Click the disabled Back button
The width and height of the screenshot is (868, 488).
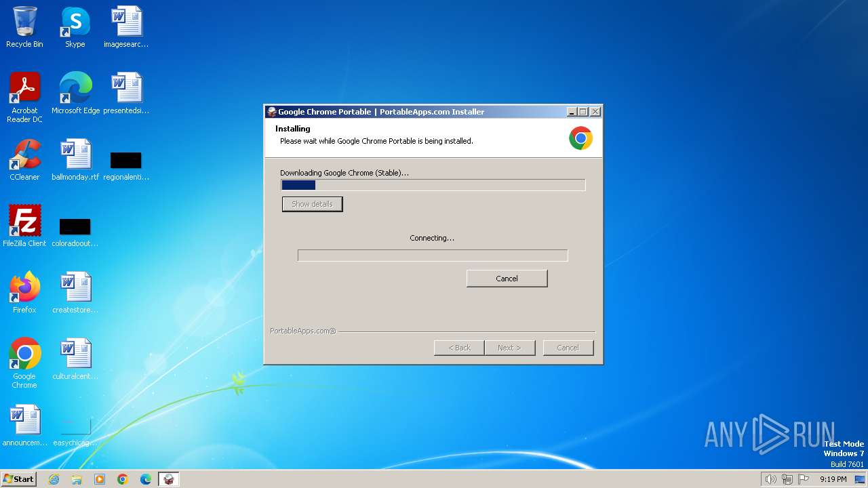(459, 348)
